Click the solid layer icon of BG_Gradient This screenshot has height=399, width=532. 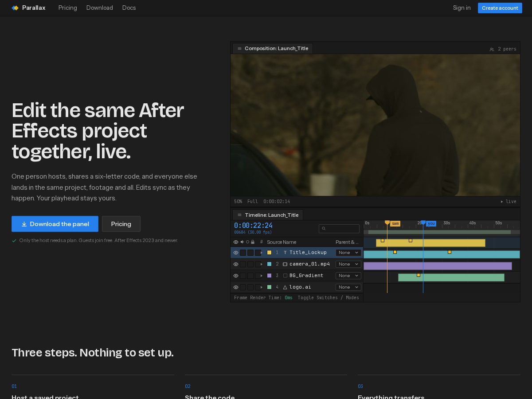285,276
